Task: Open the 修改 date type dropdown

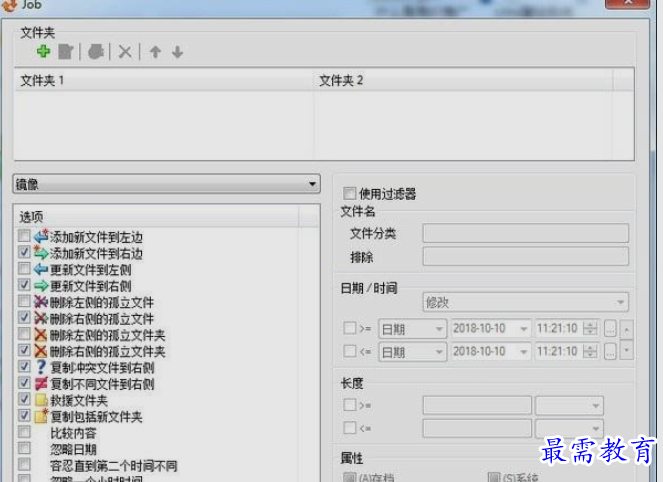Action: (525, 302)
